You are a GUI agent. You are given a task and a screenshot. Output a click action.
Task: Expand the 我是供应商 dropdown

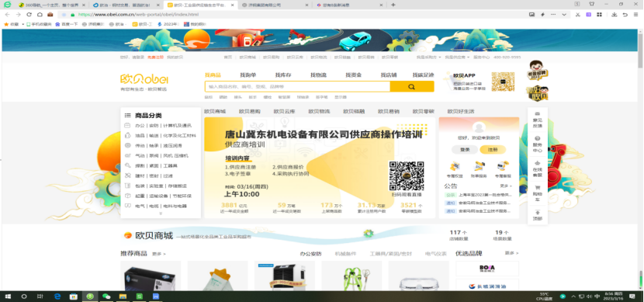pyautogui.click(x=457, y=57)
